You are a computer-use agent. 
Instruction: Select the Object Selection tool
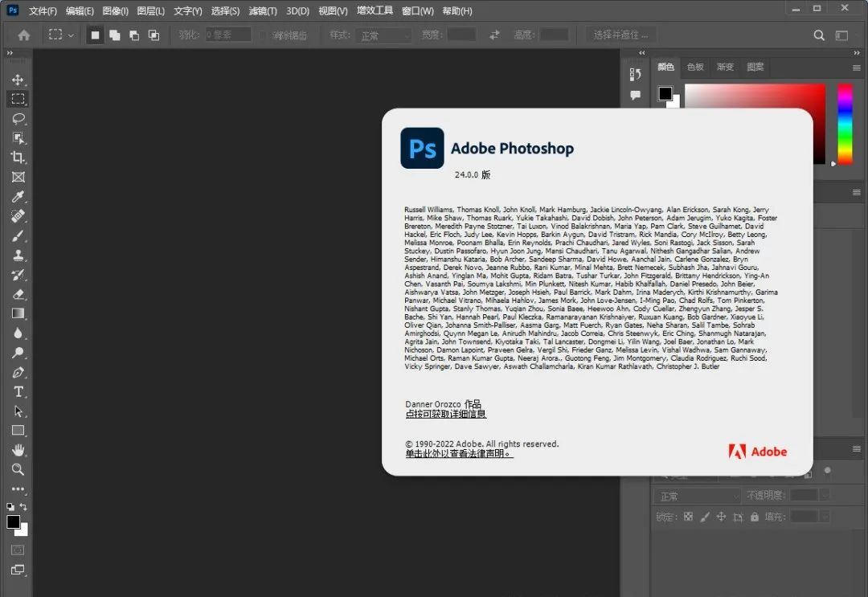18,137
